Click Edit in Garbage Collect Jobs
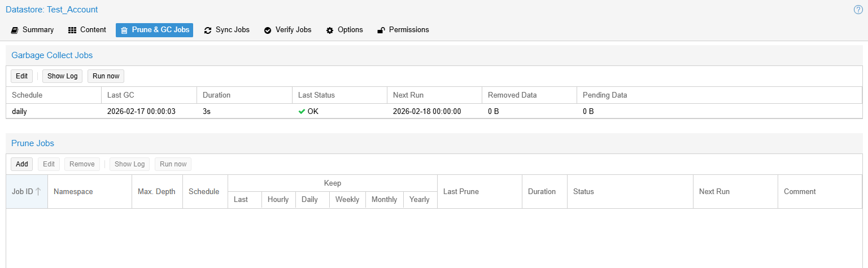 (21, 76)
